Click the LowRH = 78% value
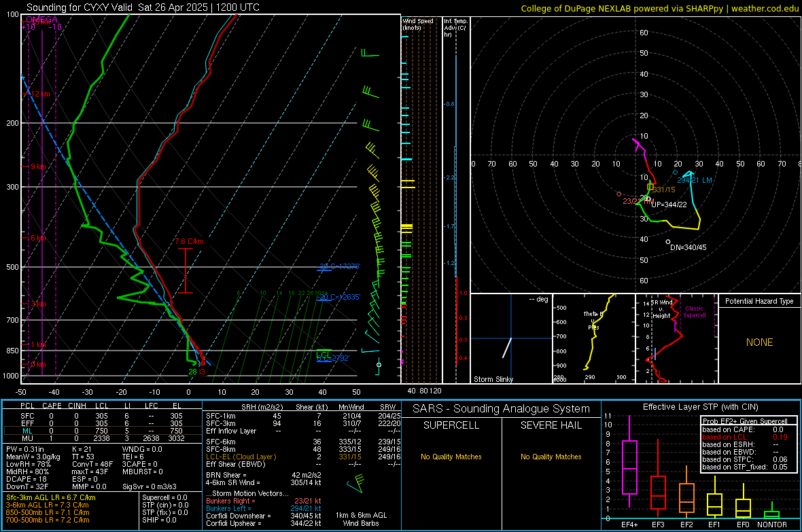The width and height of the screenshot is (802, 532). pyautogui.click(x=29, y=464)
